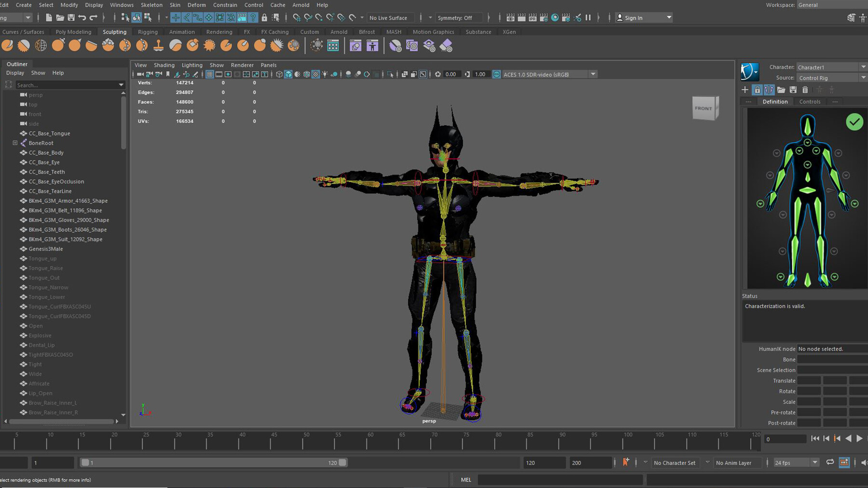Create a new scene file
This screenshot has height=488, width=868.
(x=48, y=18)
